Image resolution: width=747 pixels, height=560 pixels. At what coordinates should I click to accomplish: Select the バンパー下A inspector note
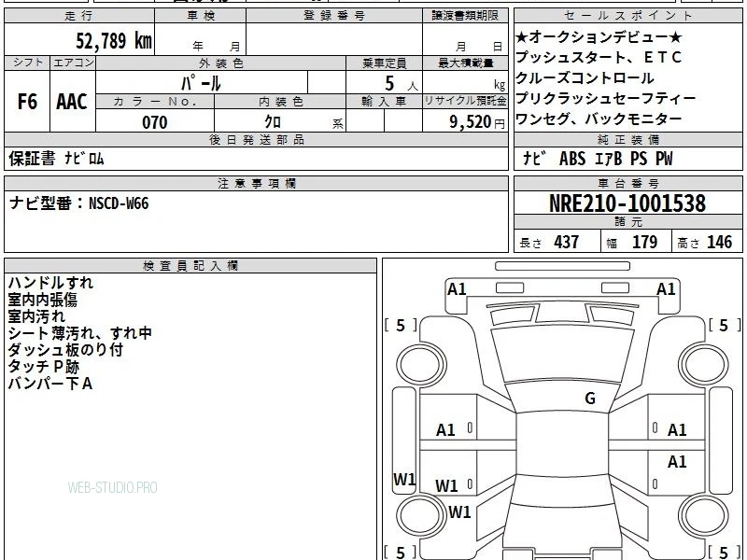tap(50, 383)
